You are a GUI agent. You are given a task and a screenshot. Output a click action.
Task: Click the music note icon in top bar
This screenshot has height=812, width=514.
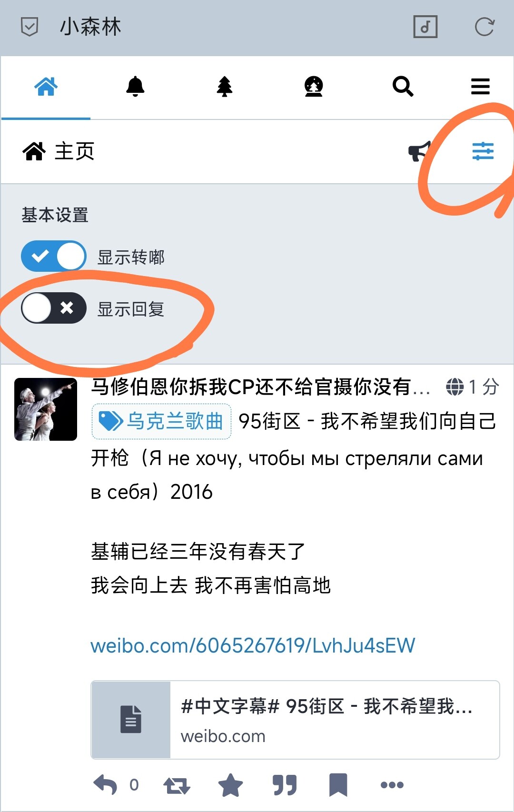pos(425,27)
